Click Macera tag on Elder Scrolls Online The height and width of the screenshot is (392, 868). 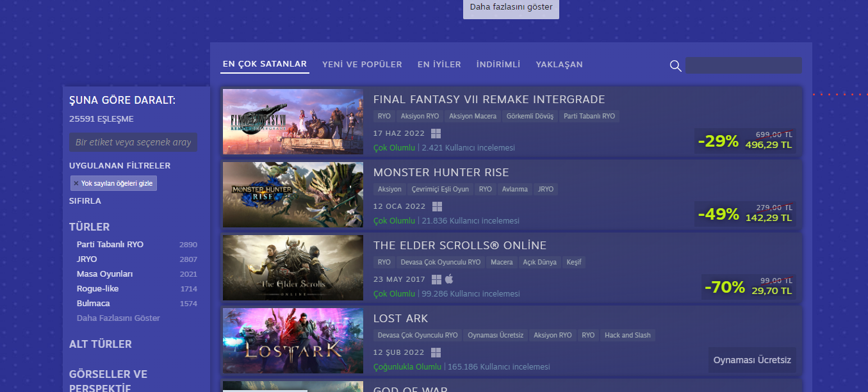(502, 263)
